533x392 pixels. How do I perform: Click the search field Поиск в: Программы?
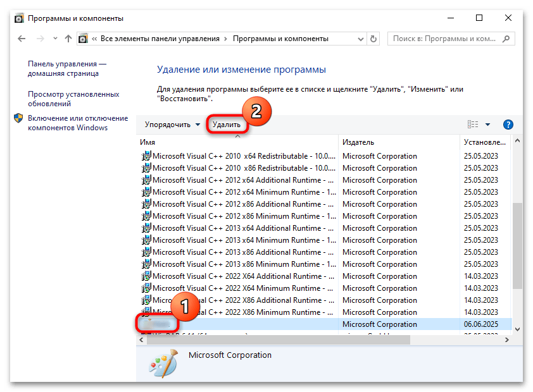[x=449, y=39]
